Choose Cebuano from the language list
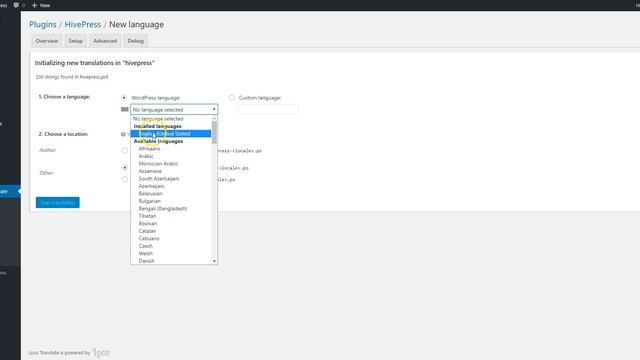The height and width of the screenshot is (360, 640). pyautogui.click(x=171, y=238)
